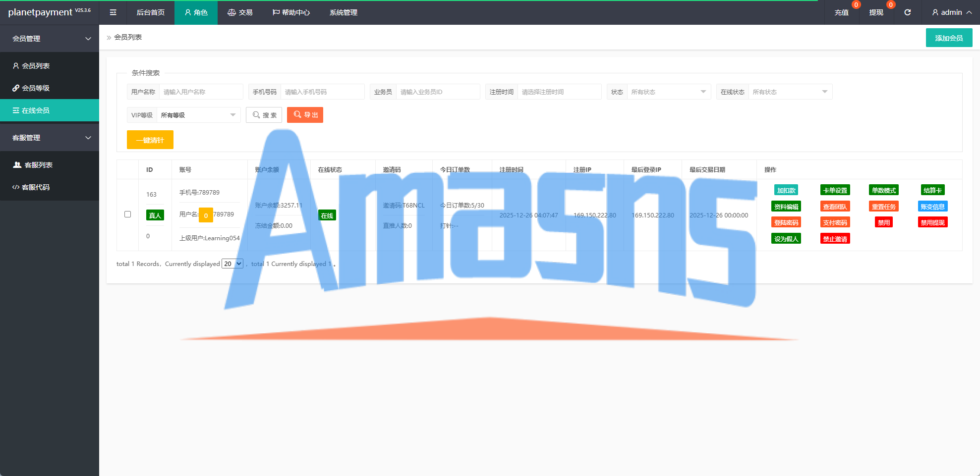Image resolution: width=980 pixels, height=476 pixels.
Task: Open the 在线状态 dropdown filter
Action: [790, 92]
